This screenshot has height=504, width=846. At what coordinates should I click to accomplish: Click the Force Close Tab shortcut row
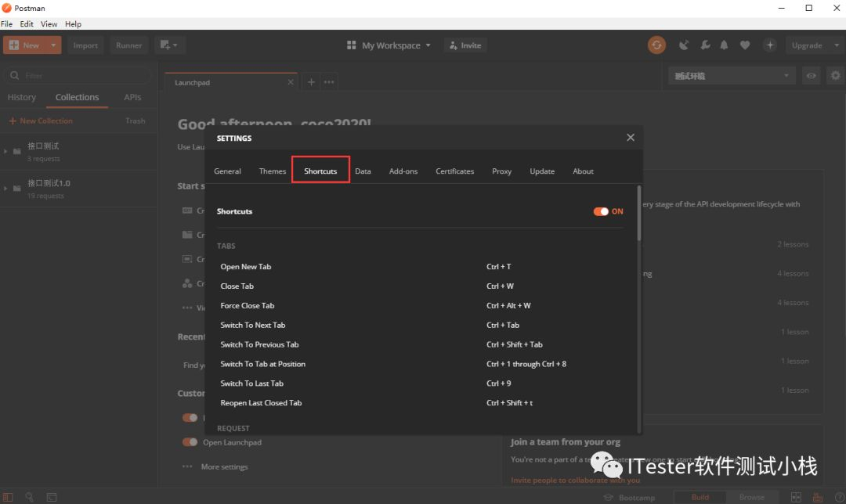tap(421, 306)
